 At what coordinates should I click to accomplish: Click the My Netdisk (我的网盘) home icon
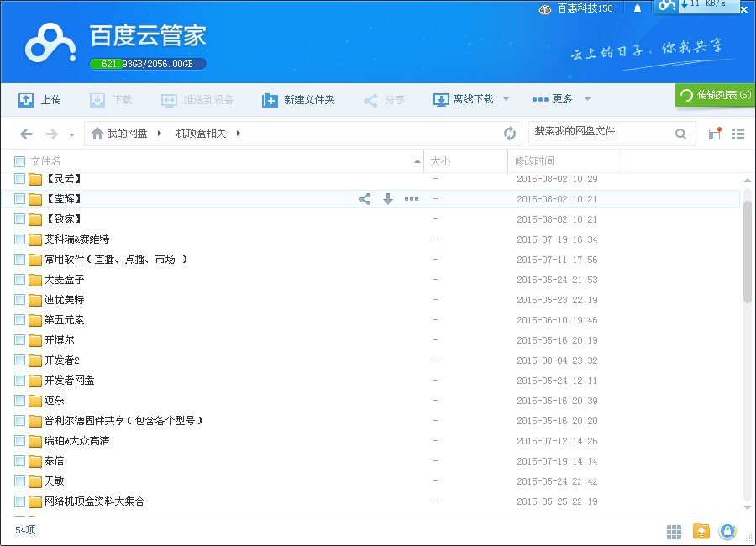click(97, 133)
